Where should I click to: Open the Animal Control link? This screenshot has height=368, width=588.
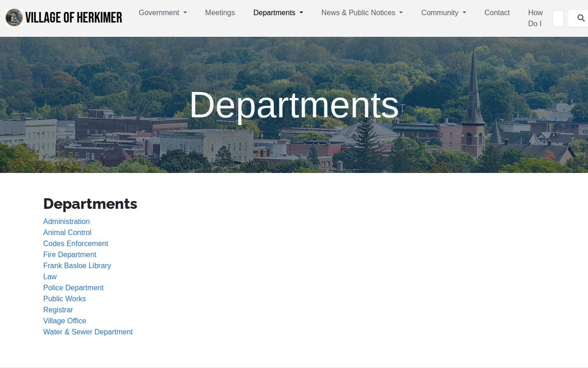(68, 232)
